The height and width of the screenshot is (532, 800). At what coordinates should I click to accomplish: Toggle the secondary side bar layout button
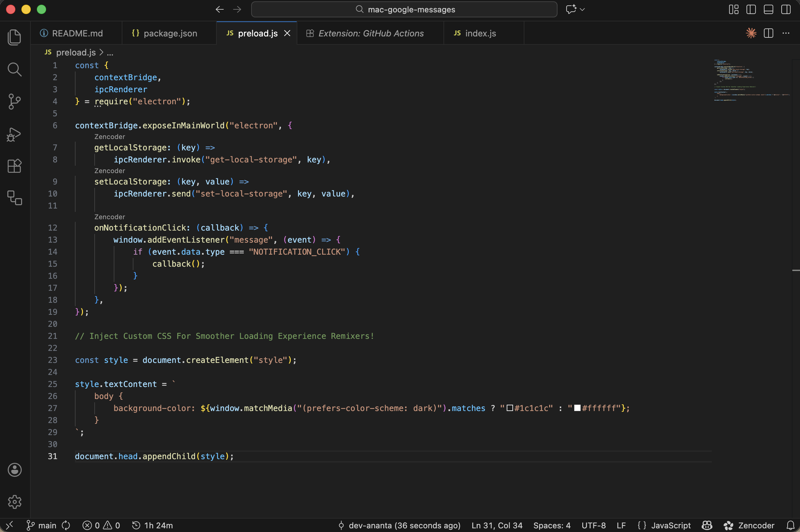click(786, 9)
